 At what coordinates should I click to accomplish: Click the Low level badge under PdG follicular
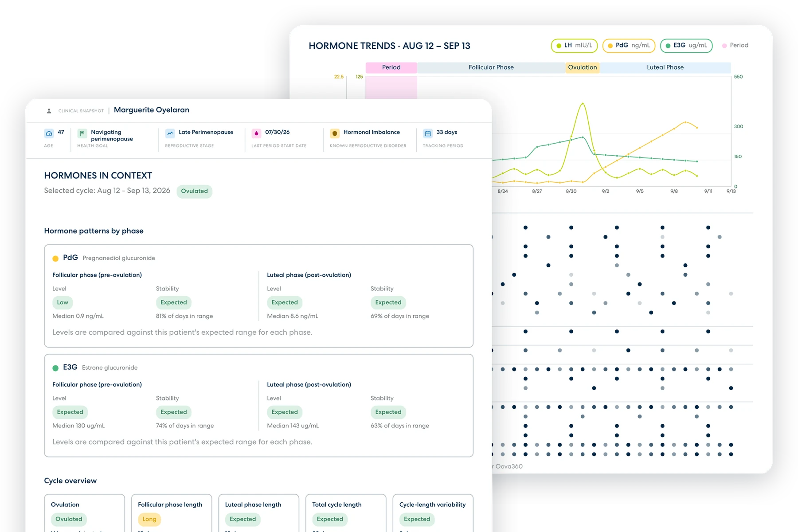[63, 302]
